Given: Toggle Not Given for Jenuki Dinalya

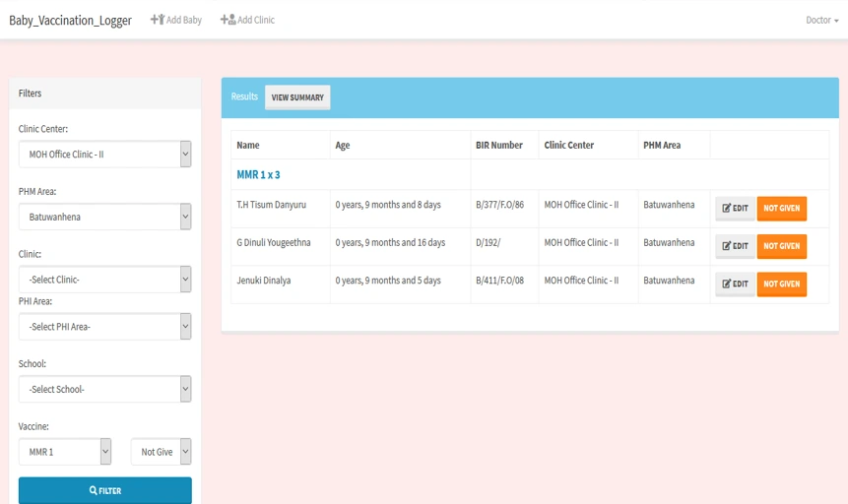Looking at the screenshot, I should pos(781,284).
